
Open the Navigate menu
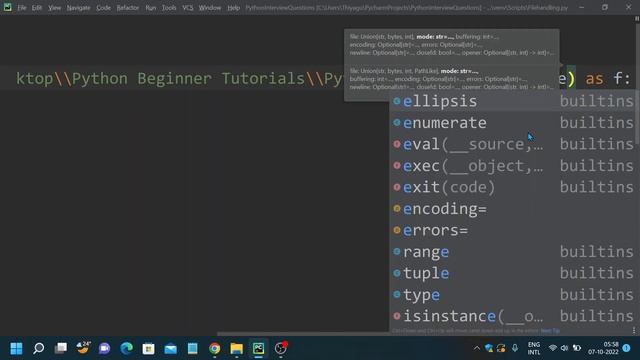78,8
